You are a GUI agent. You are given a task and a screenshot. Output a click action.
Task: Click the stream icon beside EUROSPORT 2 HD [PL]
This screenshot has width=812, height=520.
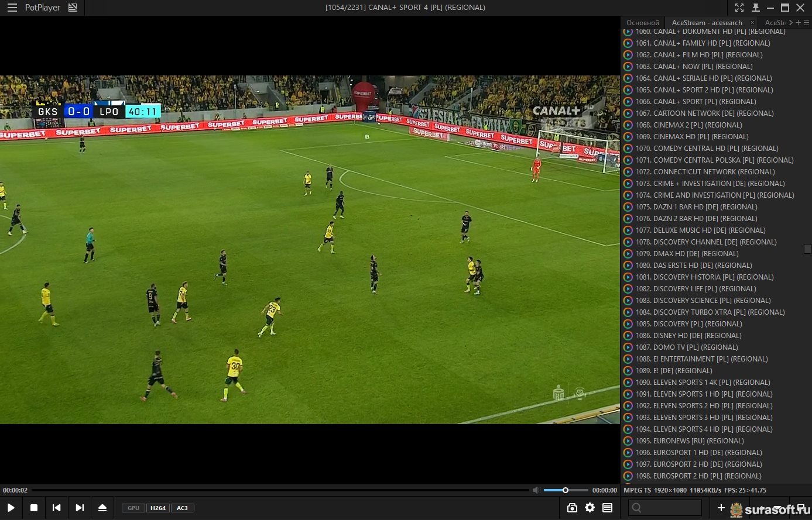(x=628, y=476)
